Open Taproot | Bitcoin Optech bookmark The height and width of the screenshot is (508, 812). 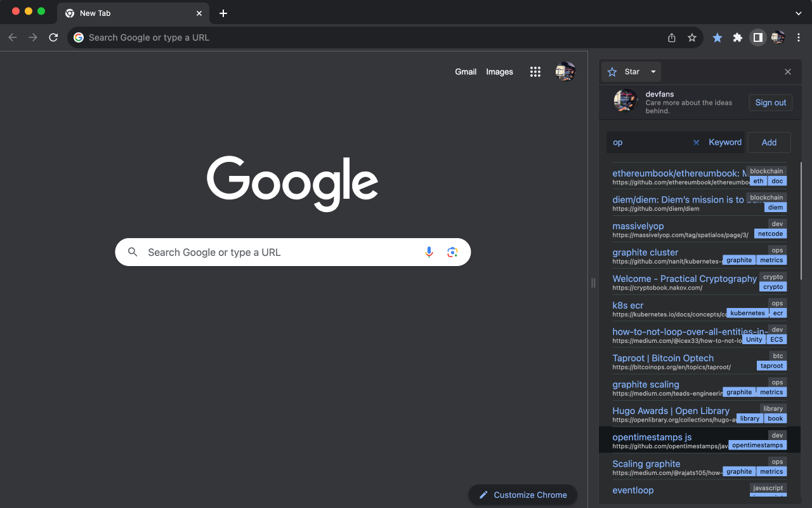point(663,358)
